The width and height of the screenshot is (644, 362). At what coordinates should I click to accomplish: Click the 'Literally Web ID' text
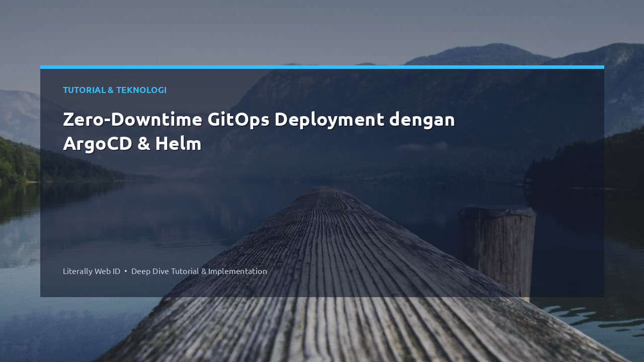point(92,271)
